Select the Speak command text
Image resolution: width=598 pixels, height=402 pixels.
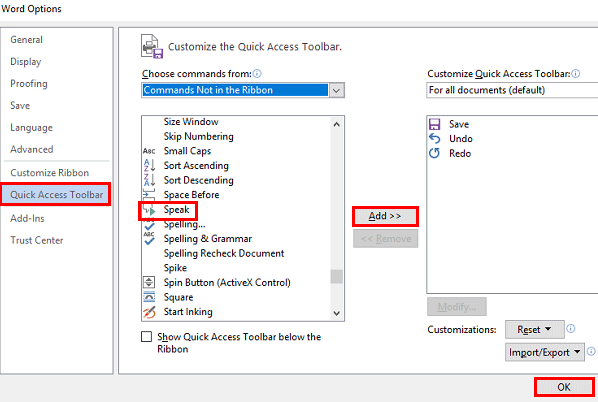click(x=177, y=210)
